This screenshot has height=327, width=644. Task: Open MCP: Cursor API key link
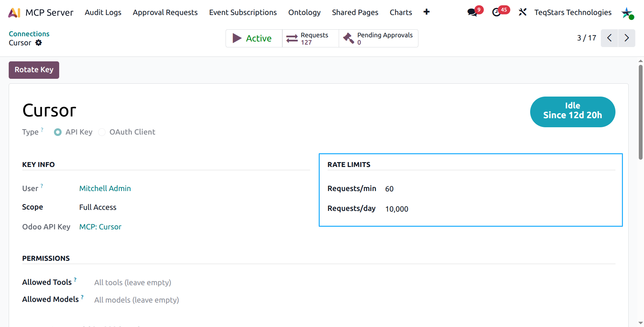coord(100,227)
